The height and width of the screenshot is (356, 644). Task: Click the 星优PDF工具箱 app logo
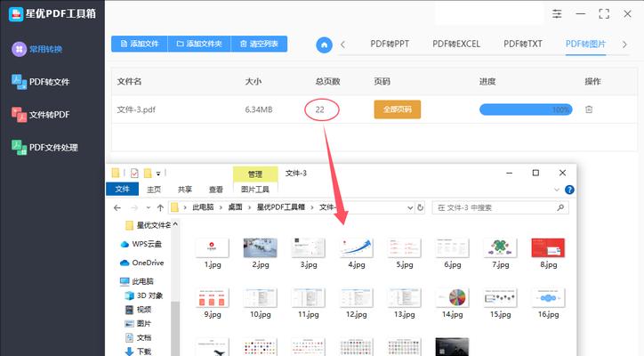point(16,14)
